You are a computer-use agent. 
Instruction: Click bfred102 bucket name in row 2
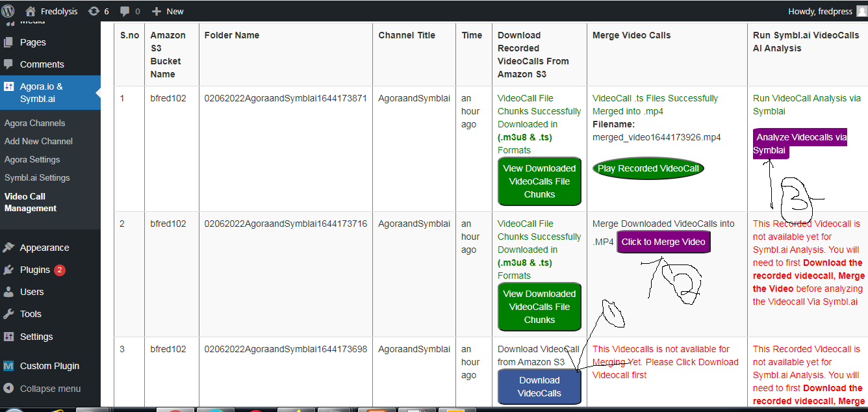(168, 224)
